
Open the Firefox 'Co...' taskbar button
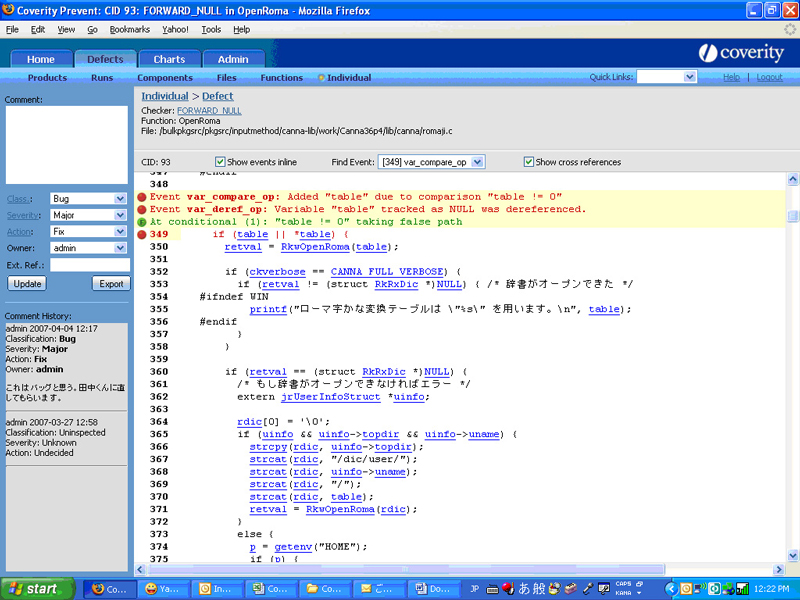(x=110, y=589)
